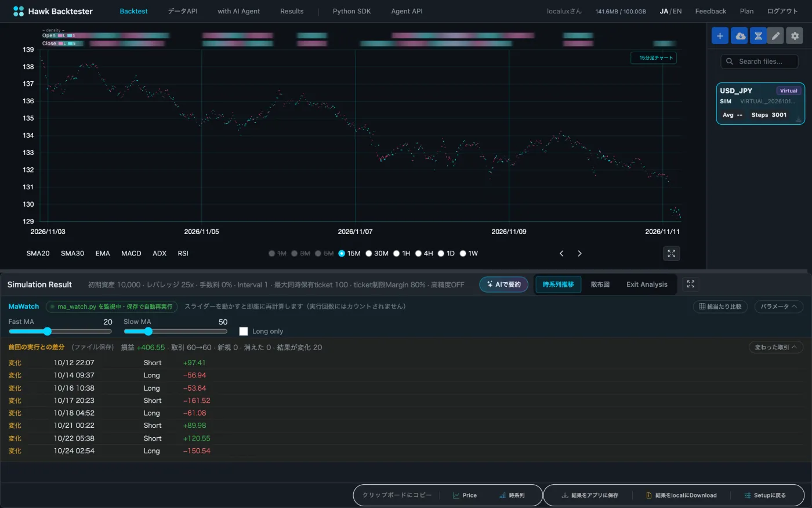The width and height of the screenshot is (812, 508).
Task: Open the Exit Analysis tab
Action: (x=647, y=284)
